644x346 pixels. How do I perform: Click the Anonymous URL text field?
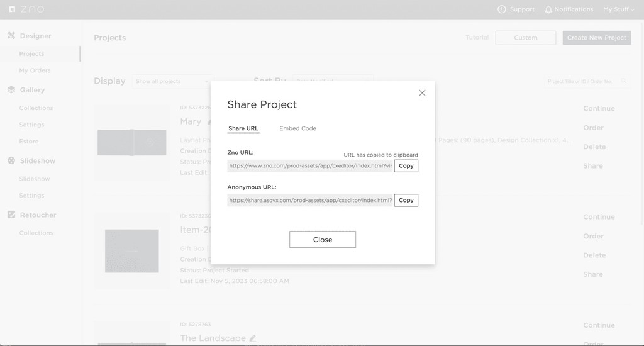[311, 200]
